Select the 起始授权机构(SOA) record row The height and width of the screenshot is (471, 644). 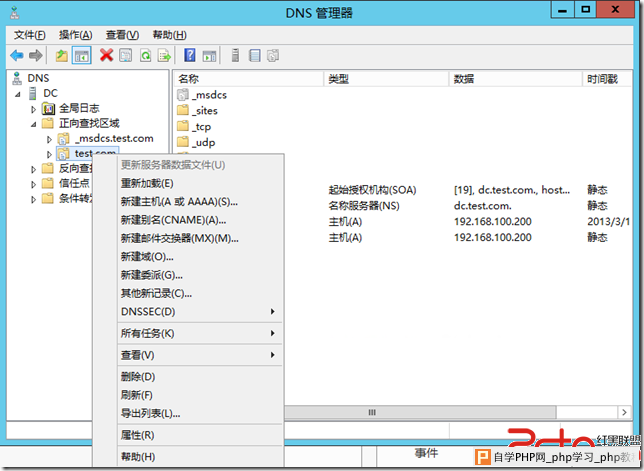pos(458,190)
